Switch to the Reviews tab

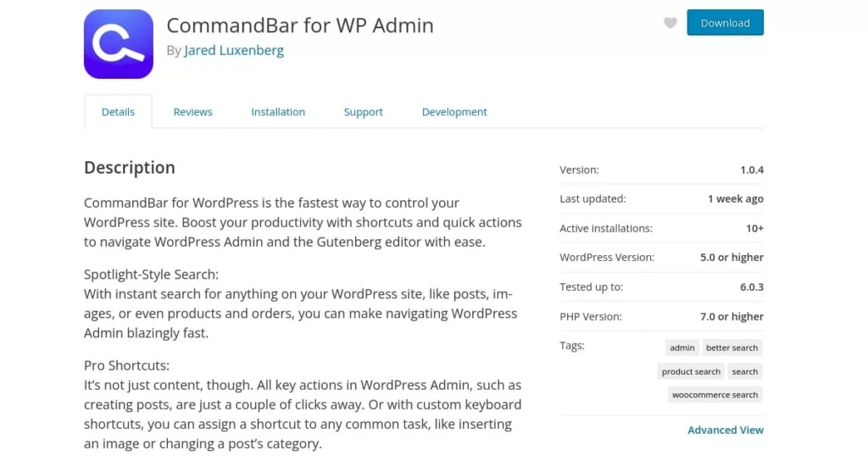[x=192, y=112]
